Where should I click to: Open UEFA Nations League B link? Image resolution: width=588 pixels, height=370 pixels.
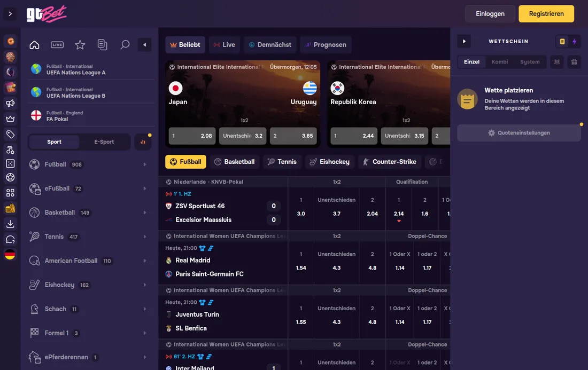point(91,92)
